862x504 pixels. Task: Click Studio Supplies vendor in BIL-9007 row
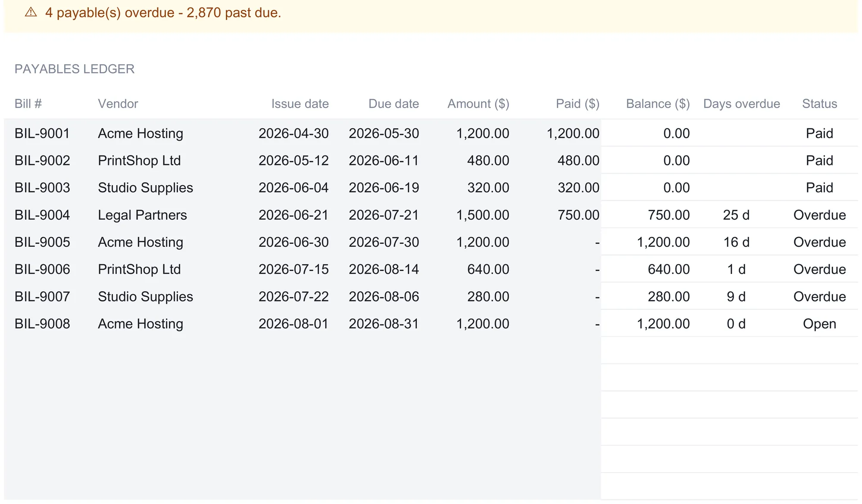tap(145, 296)
